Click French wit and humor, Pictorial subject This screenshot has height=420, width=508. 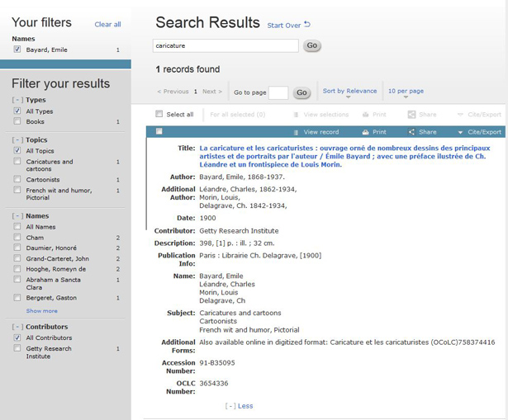click(249, 330)
